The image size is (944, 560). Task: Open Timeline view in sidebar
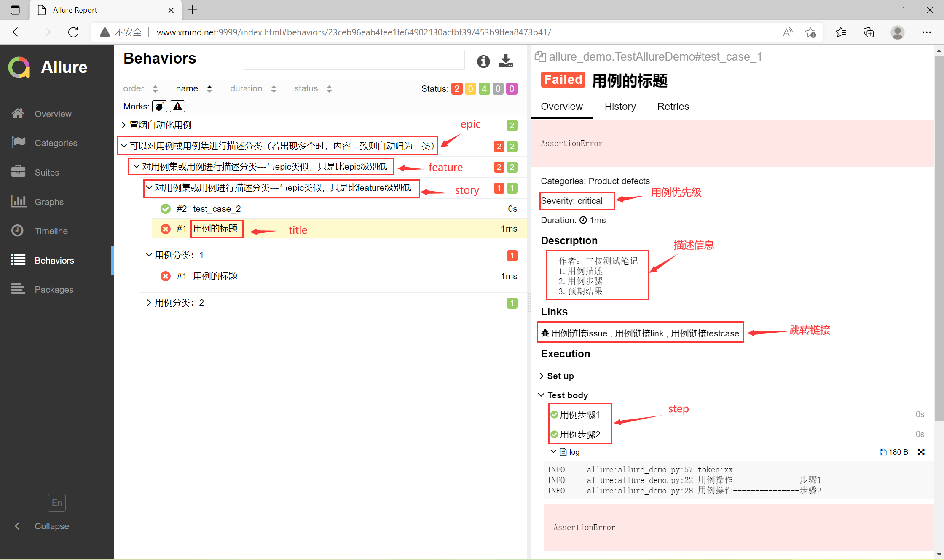51,231
